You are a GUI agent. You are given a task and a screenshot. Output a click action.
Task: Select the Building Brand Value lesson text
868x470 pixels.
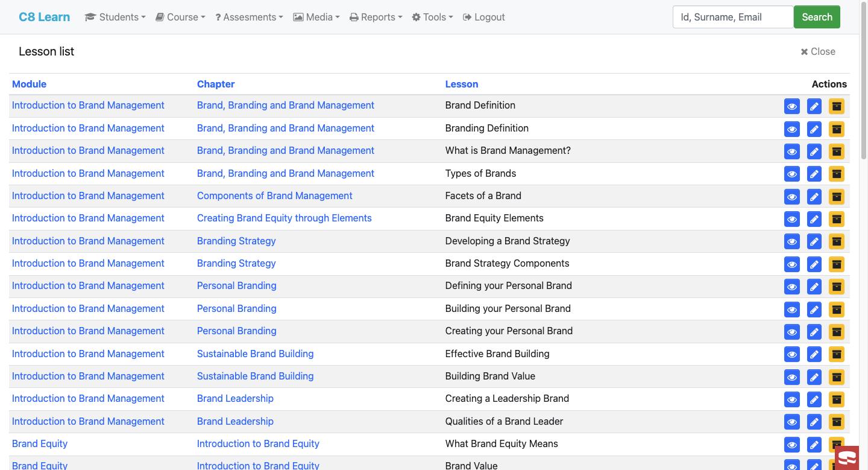[x=490, y=376]
